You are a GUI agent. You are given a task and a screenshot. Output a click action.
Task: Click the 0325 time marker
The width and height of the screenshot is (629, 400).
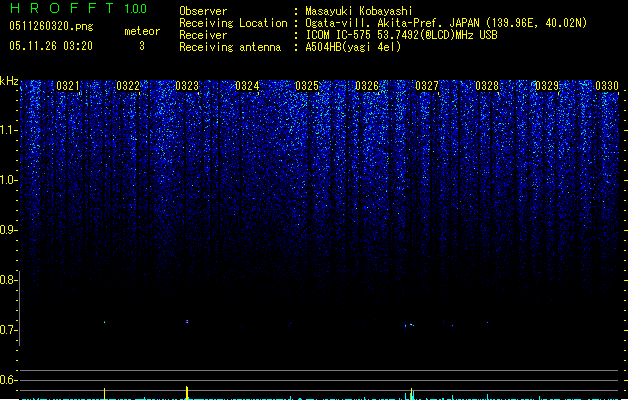[x=307, y=86]
